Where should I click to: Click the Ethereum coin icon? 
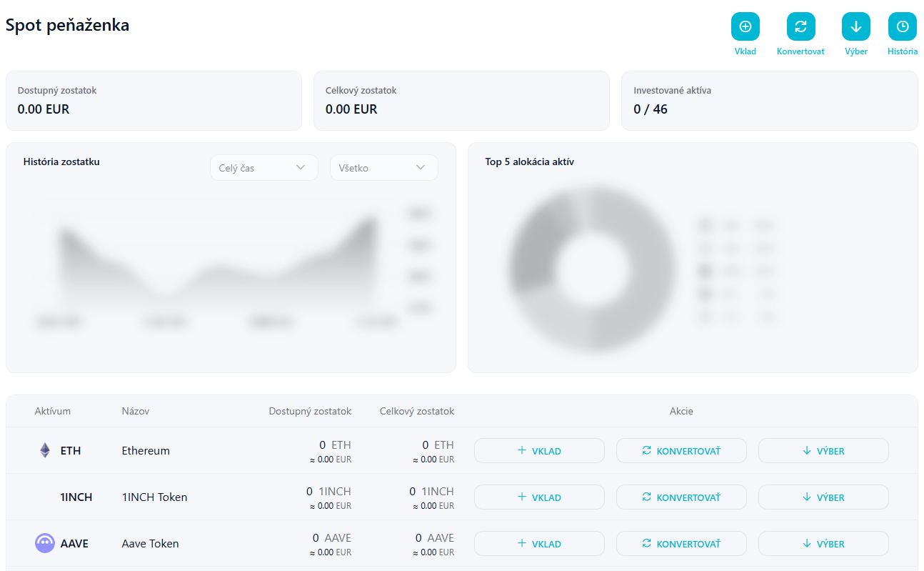[45, 450]
